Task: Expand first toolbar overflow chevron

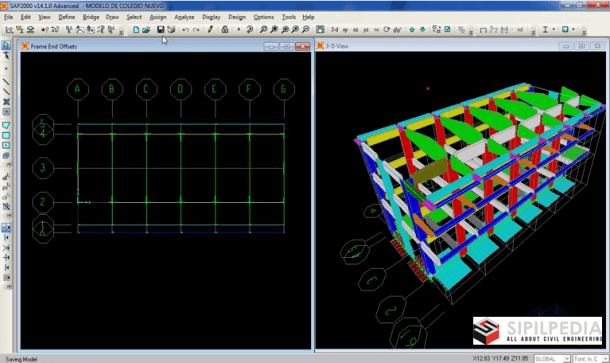Action: (x=121, y=32)
